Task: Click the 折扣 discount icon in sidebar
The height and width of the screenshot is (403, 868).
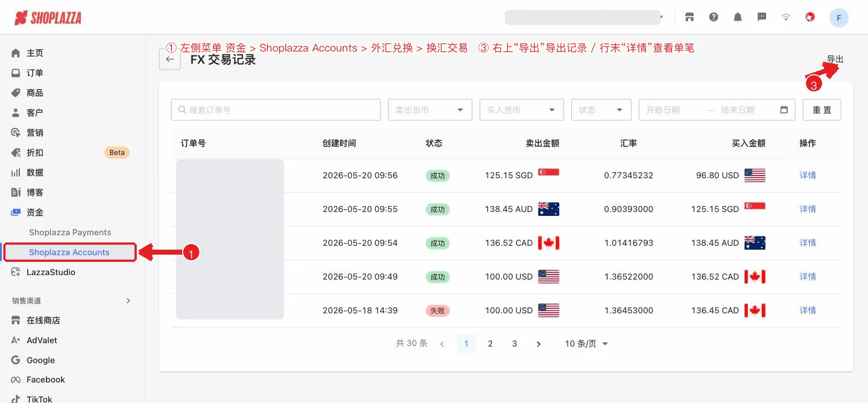Action: (16, 153)
